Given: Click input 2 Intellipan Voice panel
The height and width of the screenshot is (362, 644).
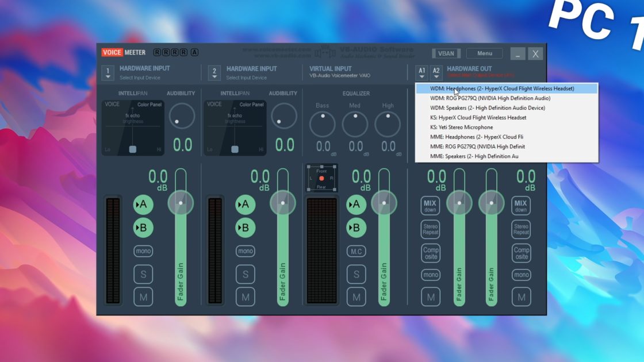Looking at the screenshot, I should pos(235,128).
